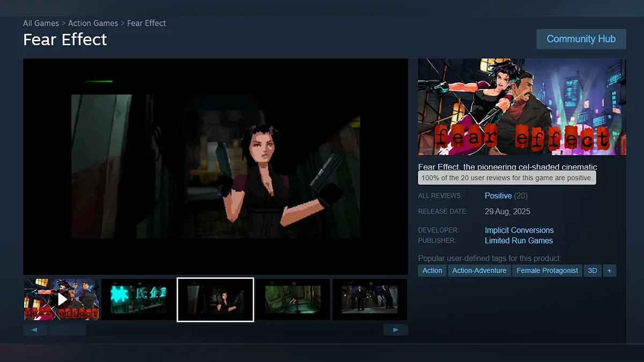Image resolution: width=644 pixels, height=362 pixels.
Task: Expand tags with the plus button
Action: (x=609, y=271)
